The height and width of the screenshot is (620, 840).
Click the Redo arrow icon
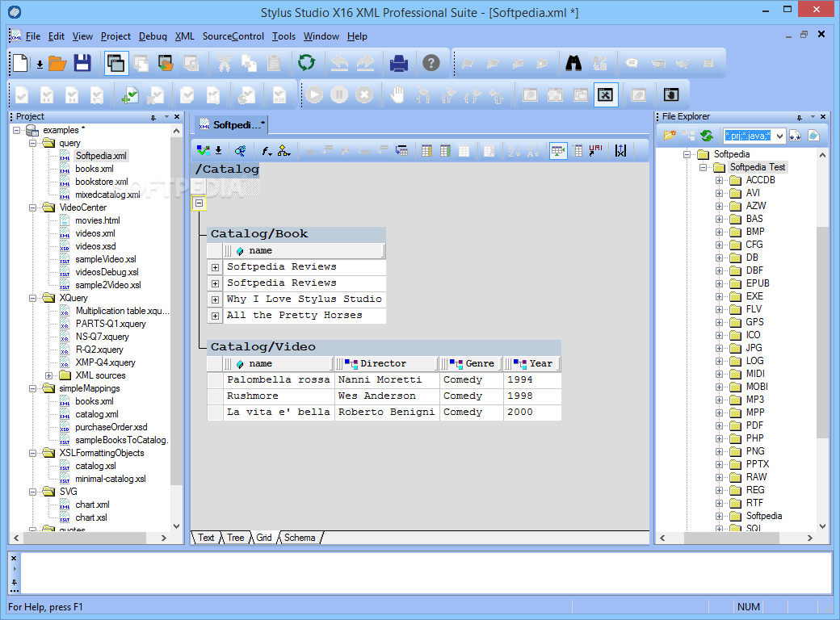(366, 63)
